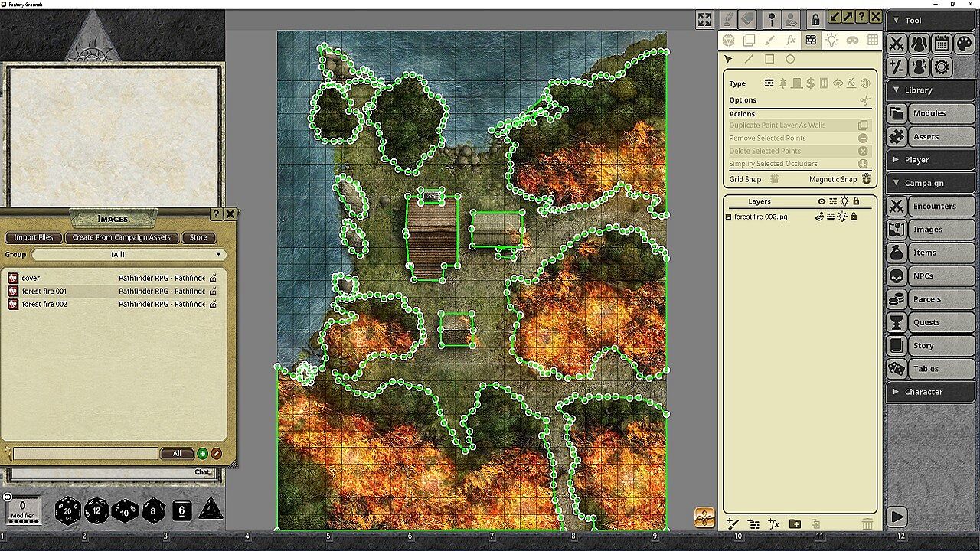The width and height of the screenshot is (980, 551).
Task: Select the rectangle drawing tool
Action: tap(769, 59)
